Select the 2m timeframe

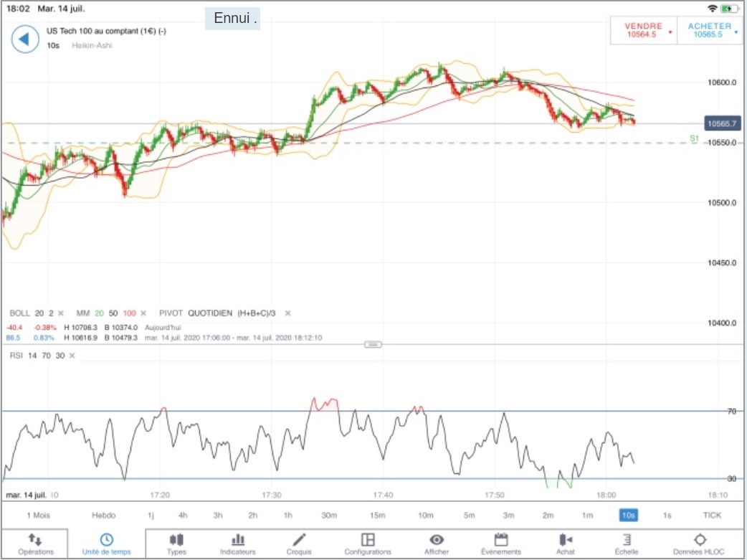(548, 516)
